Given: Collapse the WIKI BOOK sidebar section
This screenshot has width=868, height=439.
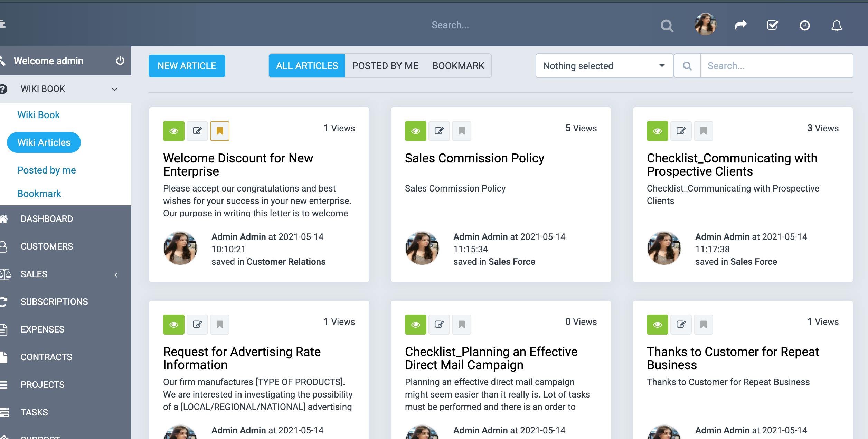Looking at the screenshot, I should point(114,89).
